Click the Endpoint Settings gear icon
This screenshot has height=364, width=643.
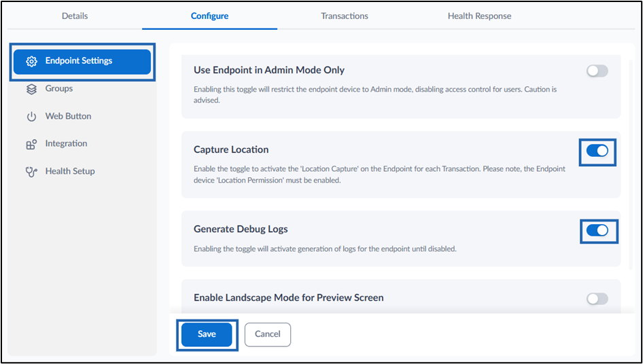click(x=31, y=62)
